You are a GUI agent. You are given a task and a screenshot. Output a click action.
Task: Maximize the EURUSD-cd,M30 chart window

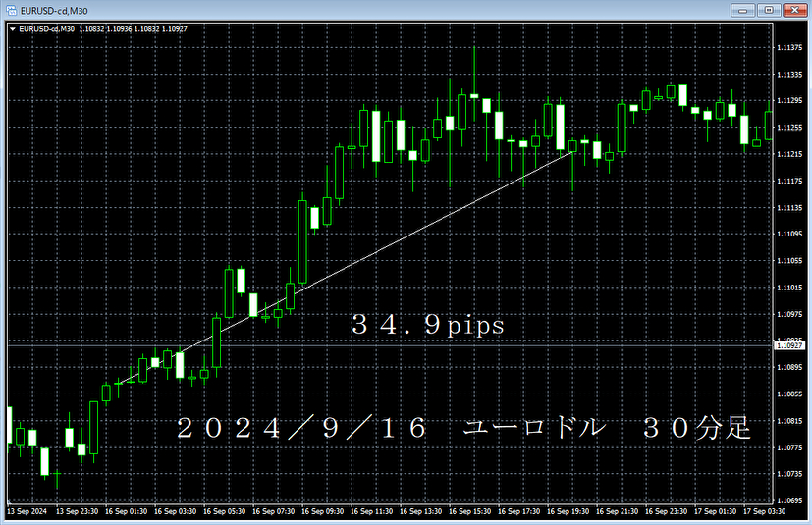click(769, 10)
